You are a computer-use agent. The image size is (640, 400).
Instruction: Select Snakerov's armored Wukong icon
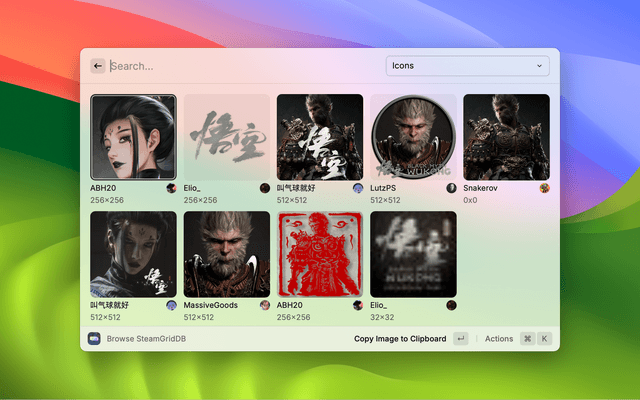pyautogui.click(x=506, y=137)
